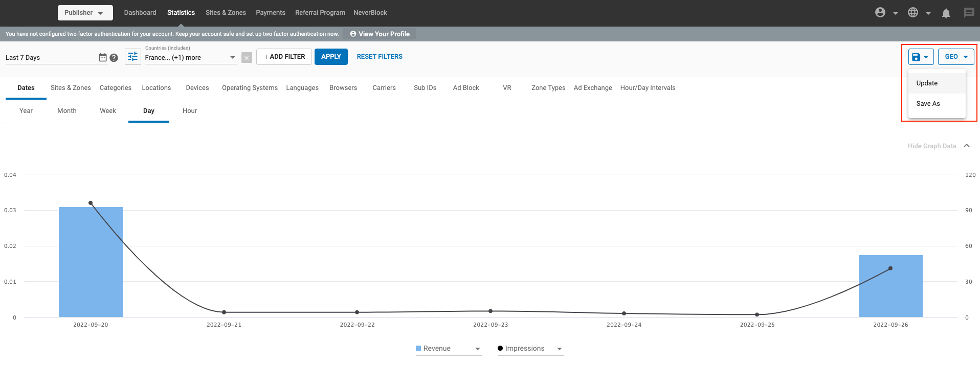Open the GEO preset dropdown

pyautogui.click(x=956, y=57)
